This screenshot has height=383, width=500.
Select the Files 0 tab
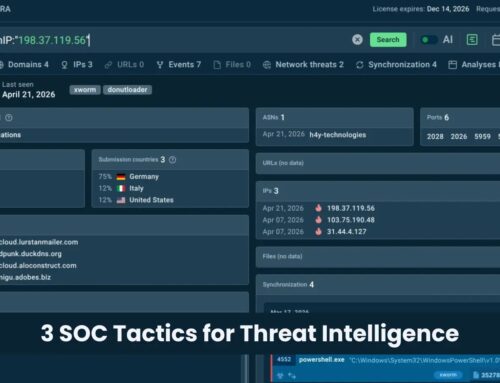click(x=232, y=65)
